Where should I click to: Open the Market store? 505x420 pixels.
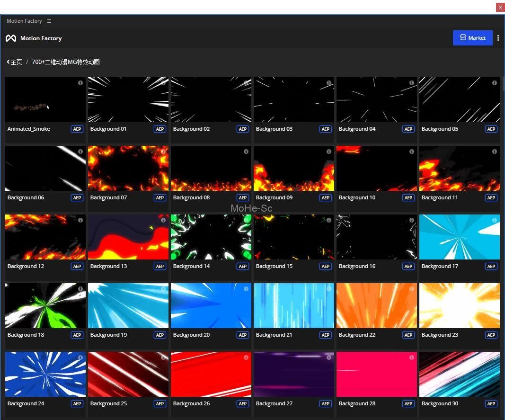472,38
